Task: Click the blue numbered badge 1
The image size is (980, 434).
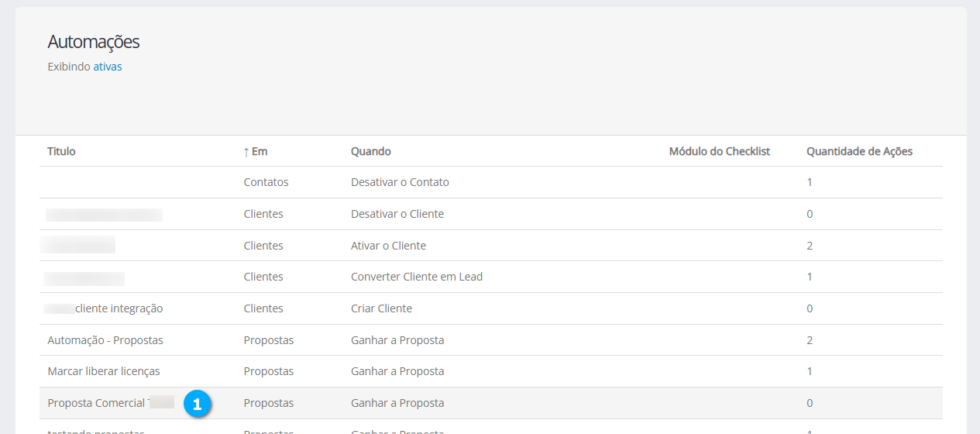Action: (197, 404)
